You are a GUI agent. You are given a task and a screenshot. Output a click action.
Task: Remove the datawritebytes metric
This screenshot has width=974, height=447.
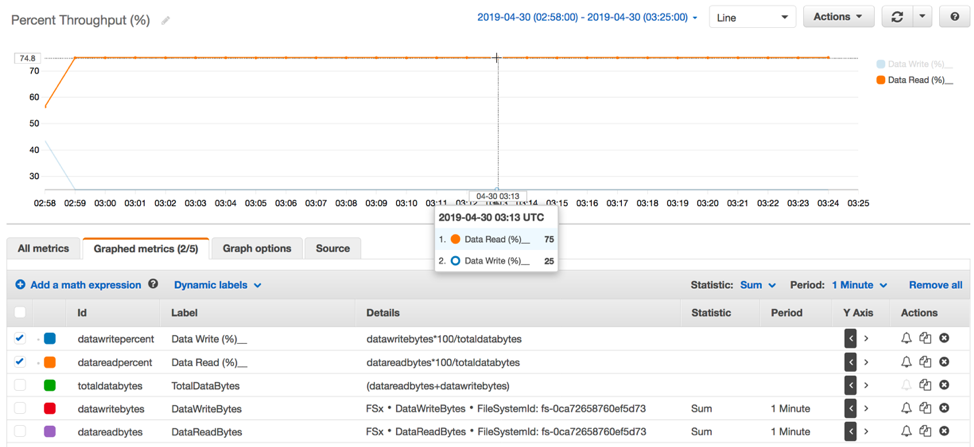944,409
